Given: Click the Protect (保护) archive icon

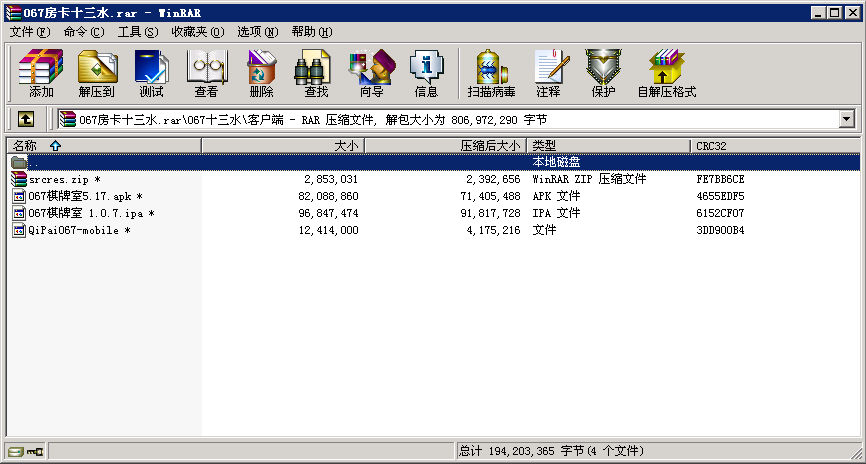Looking at the screenshot, I should (x=603, y=74).
